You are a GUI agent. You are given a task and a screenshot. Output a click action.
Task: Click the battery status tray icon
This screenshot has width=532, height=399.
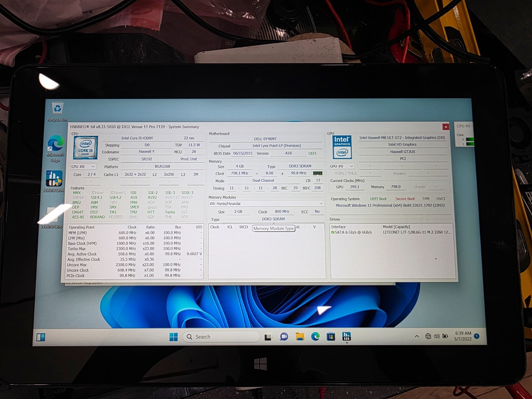point(445,336)
